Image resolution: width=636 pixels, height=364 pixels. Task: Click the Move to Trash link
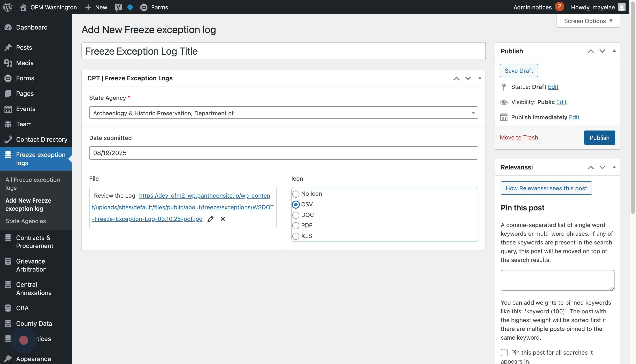click(x=519, y=137)
